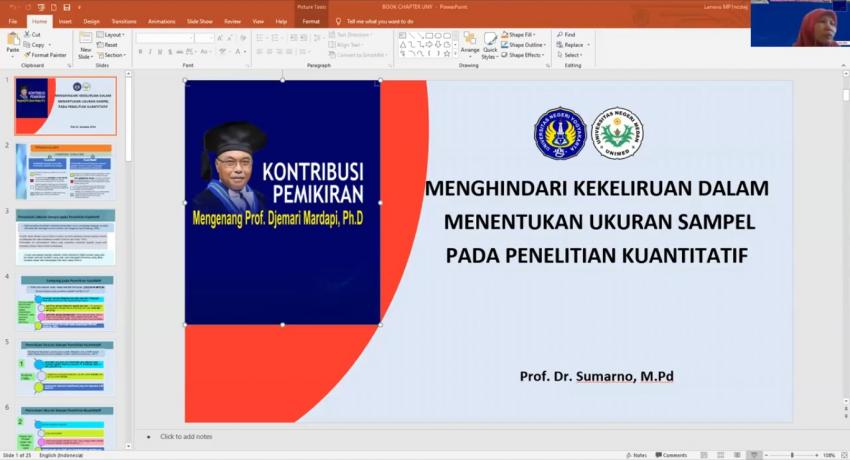The image size is (850, 460).
Task: Switch to the Design tab
Action: tap(91, 22)
